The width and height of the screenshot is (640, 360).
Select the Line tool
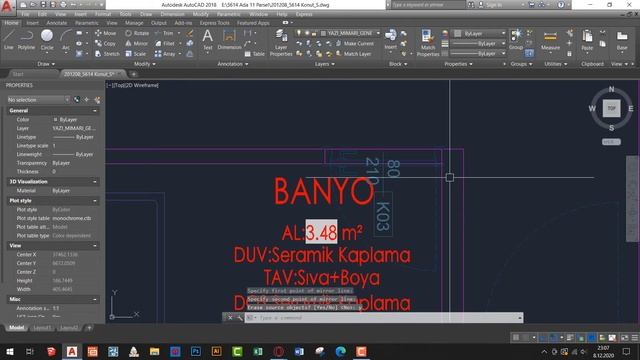click(x=9, y=40)
